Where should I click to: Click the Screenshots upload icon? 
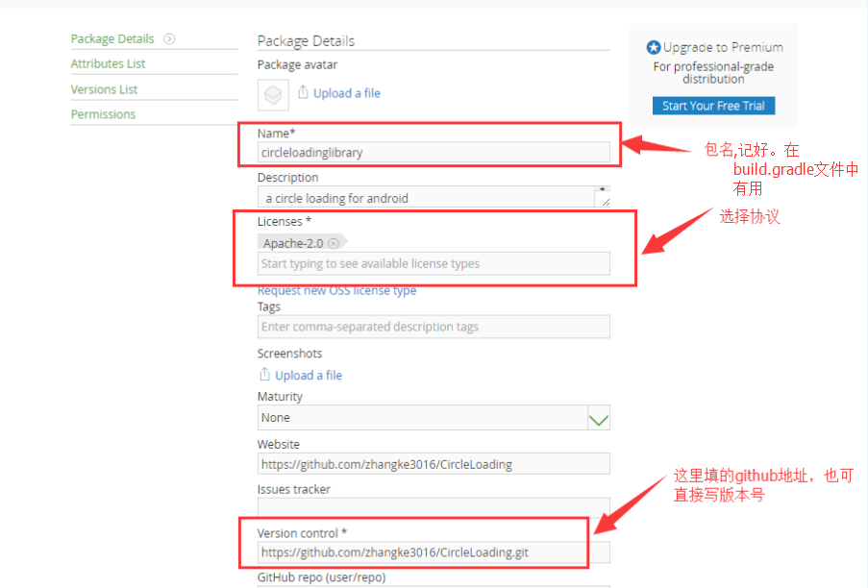tap(265, 375)
